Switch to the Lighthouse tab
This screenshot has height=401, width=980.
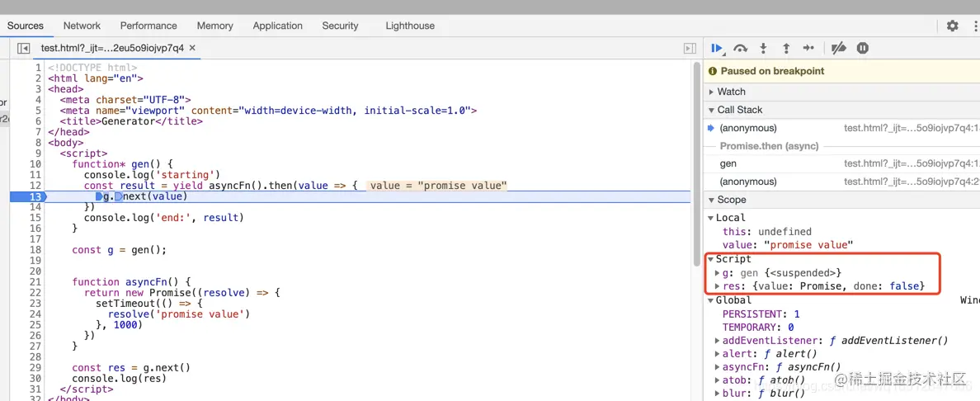click(410, 26)
